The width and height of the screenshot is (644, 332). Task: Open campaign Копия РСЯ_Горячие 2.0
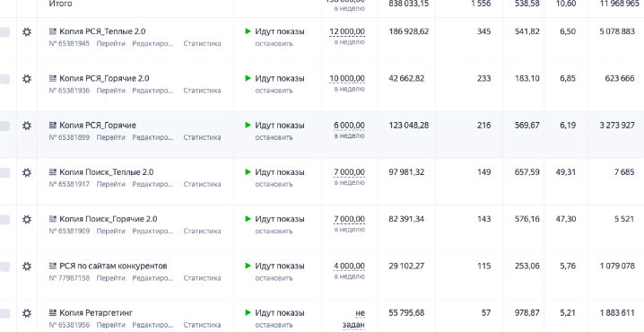click(x=104, y=78)
